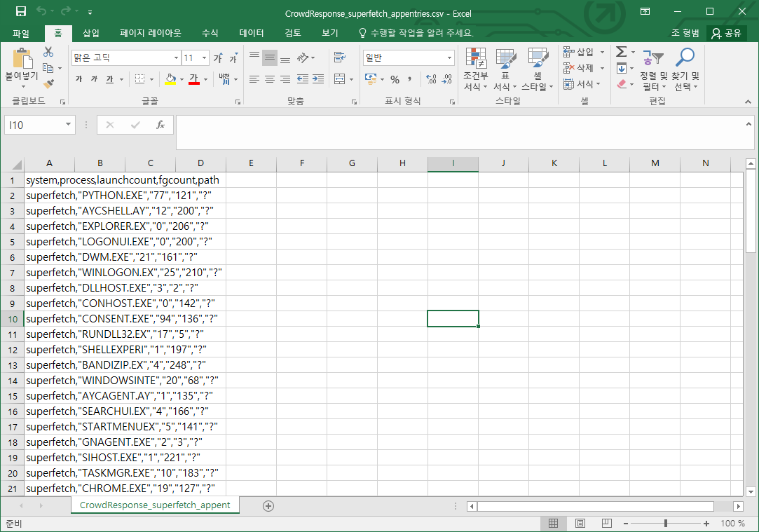Image resolution: width=759 pixels, height=532 pixels.
Task: Switch to Review (검토) tab
Action: (x=293, y=33)
